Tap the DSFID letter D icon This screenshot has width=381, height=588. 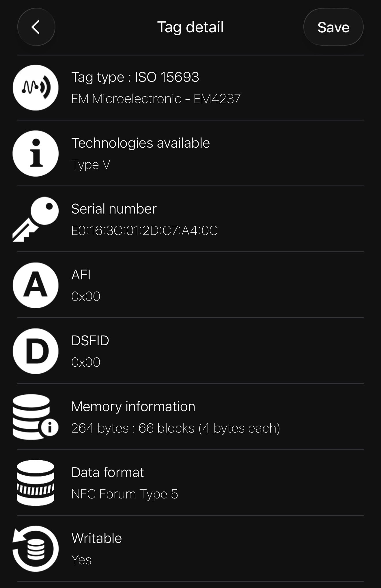[x=36, y=351]
